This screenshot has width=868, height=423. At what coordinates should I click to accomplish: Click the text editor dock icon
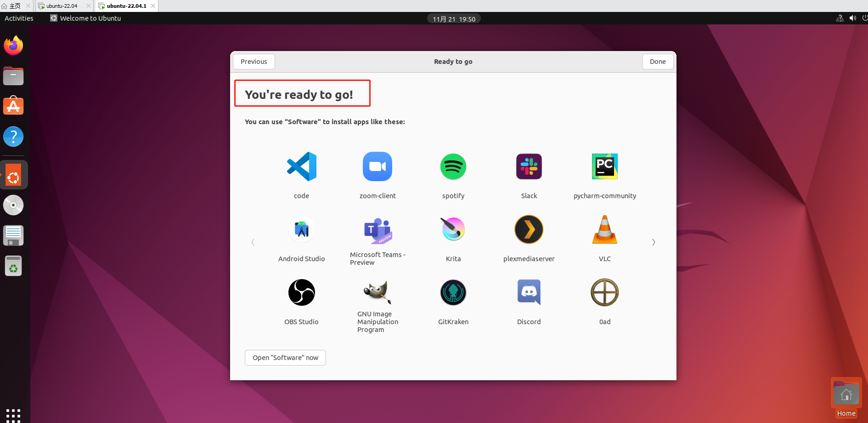click(13, 235)
